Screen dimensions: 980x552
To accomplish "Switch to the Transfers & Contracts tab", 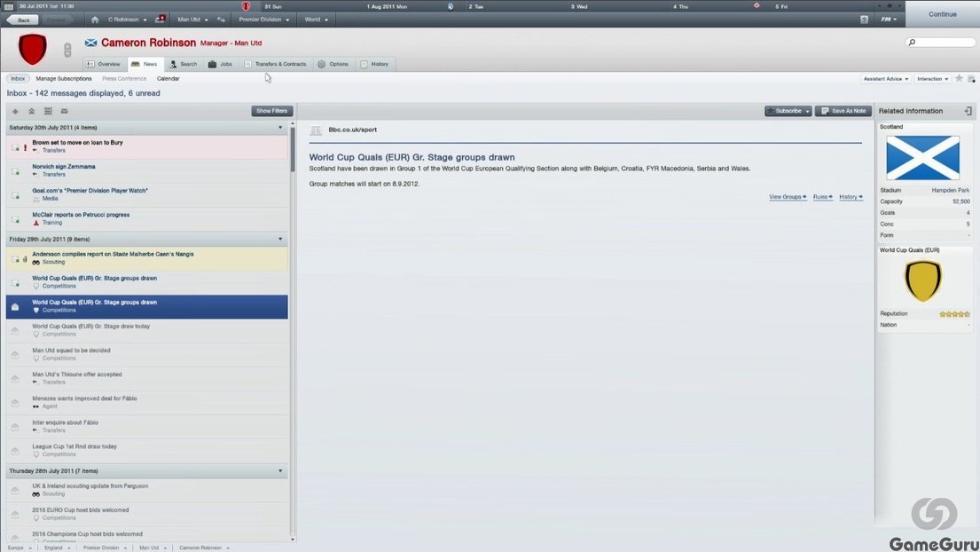I will pyautogui.click(x=275, y=64).
